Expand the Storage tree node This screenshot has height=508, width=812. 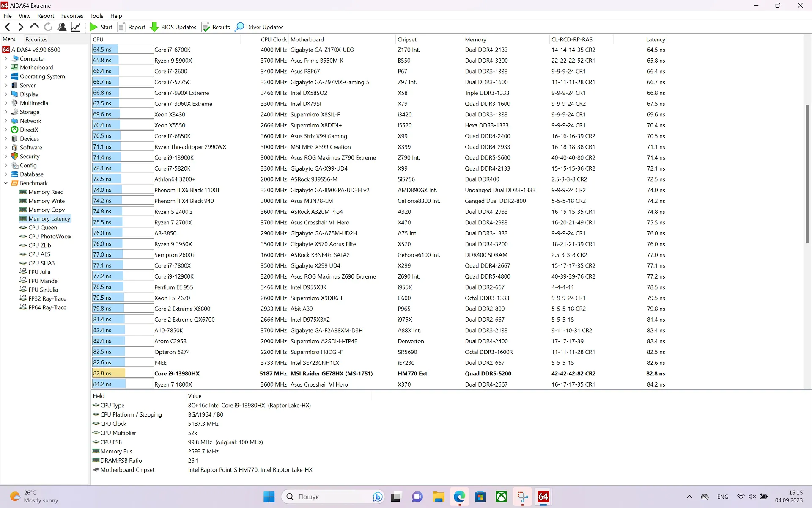tap(6, 112)
